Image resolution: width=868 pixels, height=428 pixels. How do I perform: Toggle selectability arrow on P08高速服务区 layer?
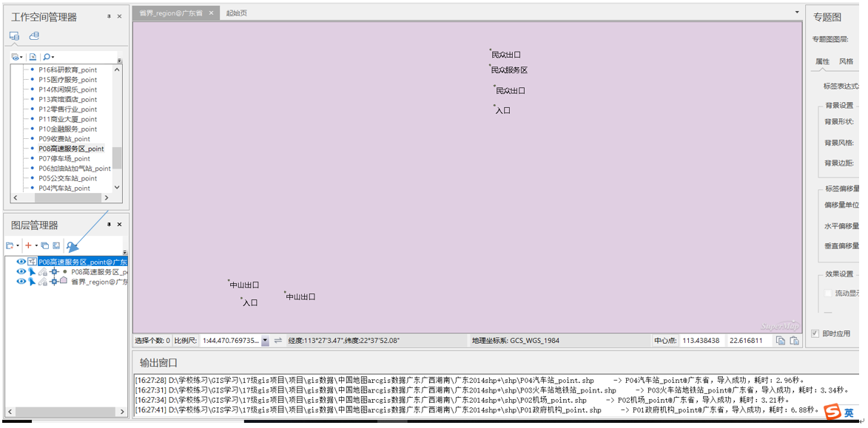32,272
